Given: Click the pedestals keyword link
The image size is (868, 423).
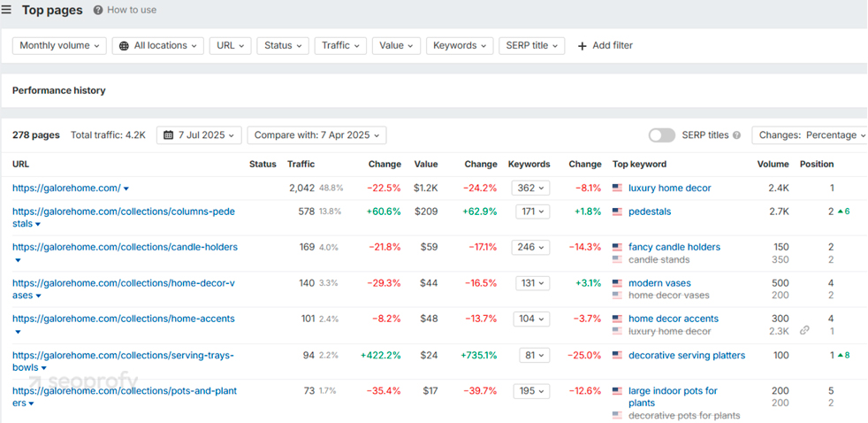Looking at the screenshot, I should pyautogui.click(x=650, y=211).
